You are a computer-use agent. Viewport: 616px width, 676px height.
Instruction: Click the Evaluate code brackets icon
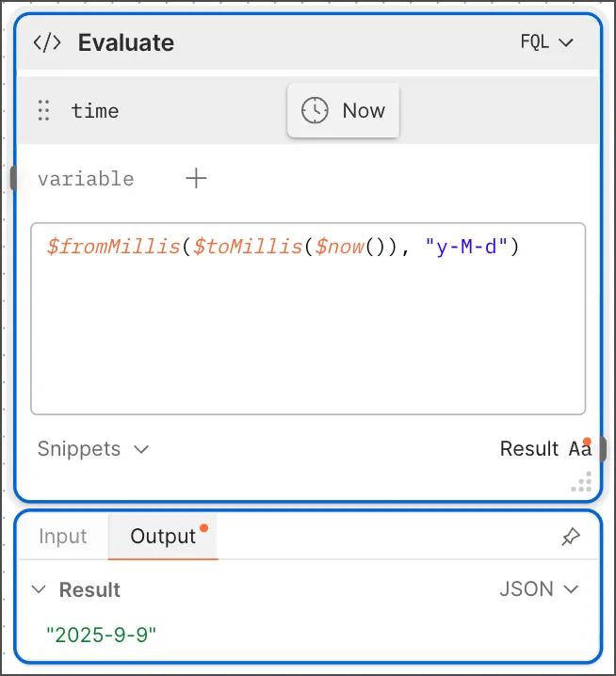click(47, 42)
